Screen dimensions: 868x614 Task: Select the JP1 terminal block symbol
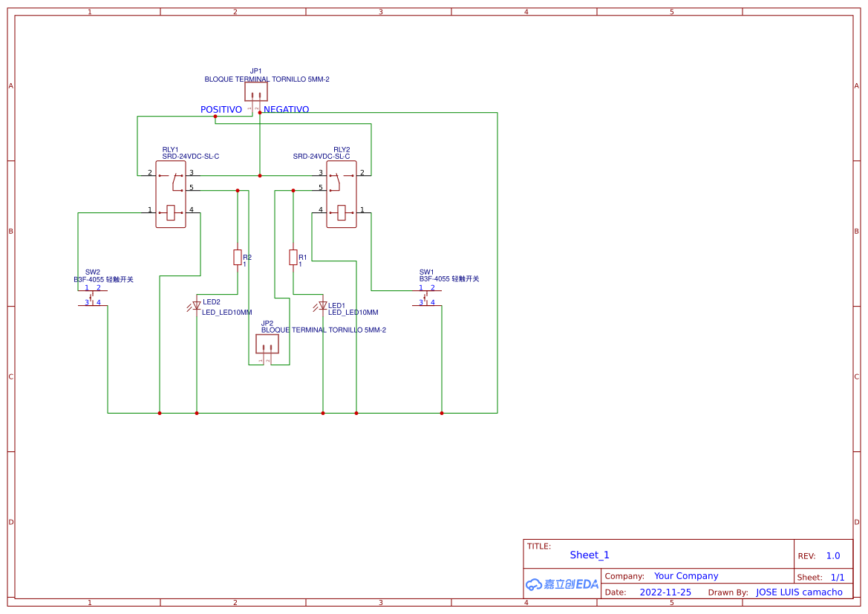pos(256,90)
